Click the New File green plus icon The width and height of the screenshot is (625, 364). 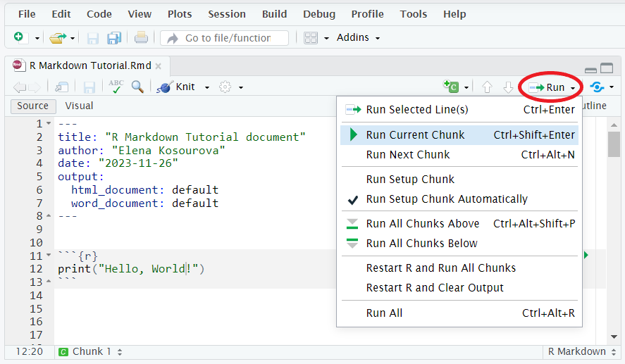19,37
